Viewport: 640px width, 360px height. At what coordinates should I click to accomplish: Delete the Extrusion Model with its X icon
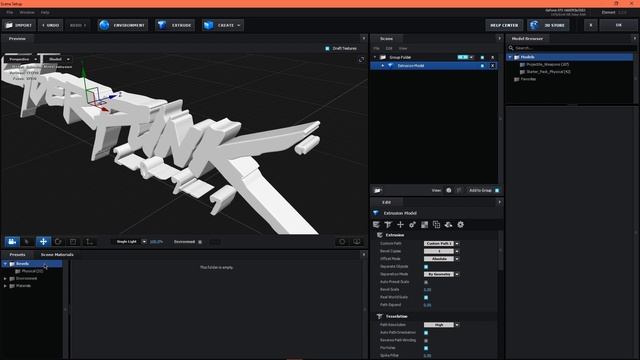tap(493, 66)
